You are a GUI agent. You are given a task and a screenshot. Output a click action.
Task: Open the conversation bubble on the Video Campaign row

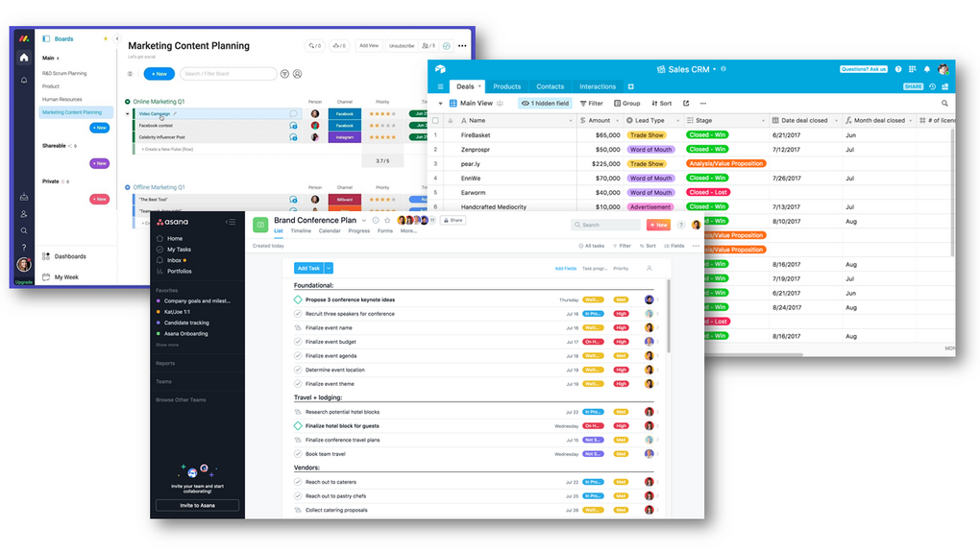(x=293, y=113)
